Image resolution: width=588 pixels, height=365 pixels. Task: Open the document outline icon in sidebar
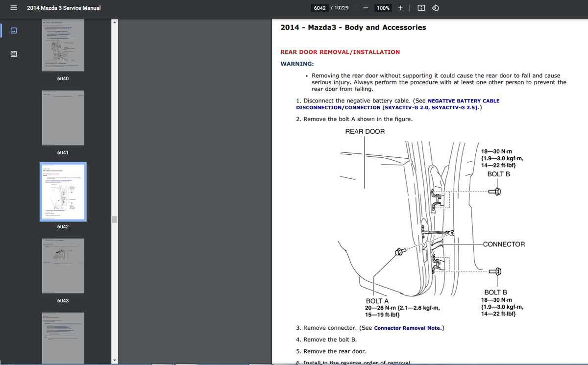coord(14,54)
